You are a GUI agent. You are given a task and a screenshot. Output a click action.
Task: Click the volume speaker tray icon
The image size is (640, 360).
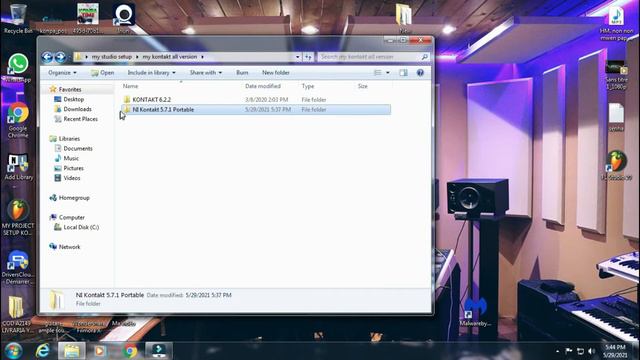(591, 351)
